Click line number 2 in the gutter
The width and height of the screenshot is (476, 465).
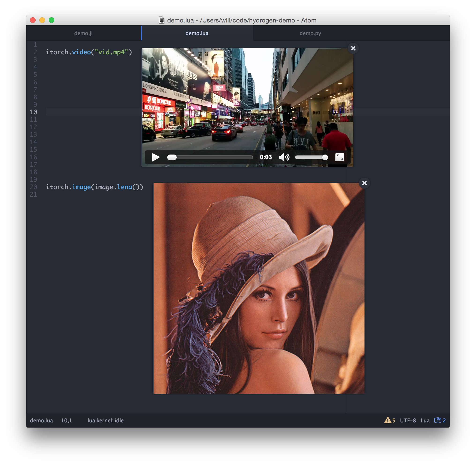(35, 52)
